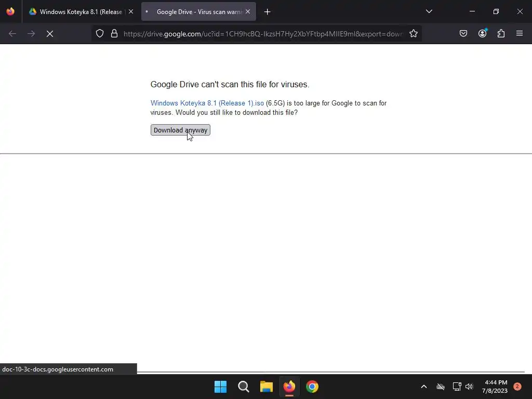Open a new browser tab

pyautogui.click(x=268, y=12)
